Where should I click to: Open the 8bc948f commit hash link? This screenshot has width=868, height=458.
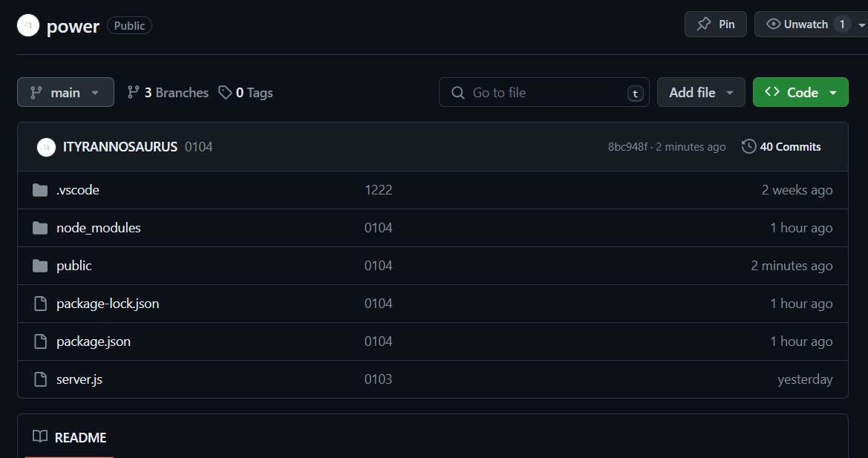click(627, 147)
